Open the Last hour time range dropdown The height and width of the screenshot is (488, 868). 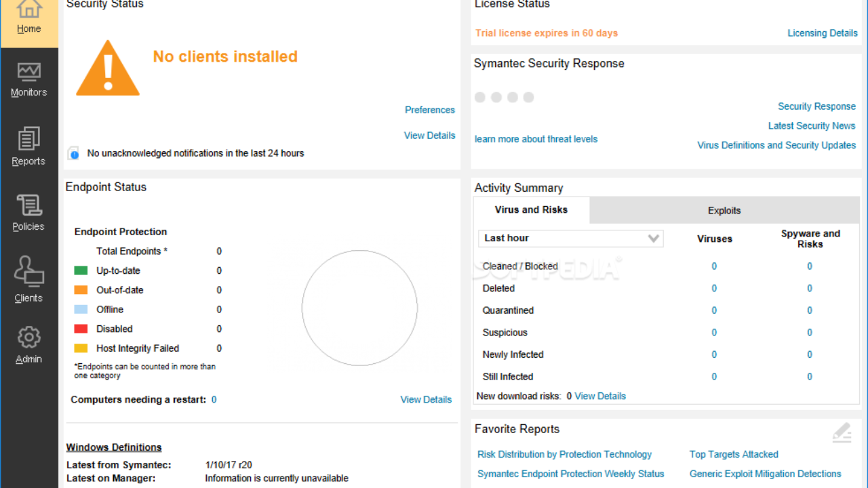[571, 239]
